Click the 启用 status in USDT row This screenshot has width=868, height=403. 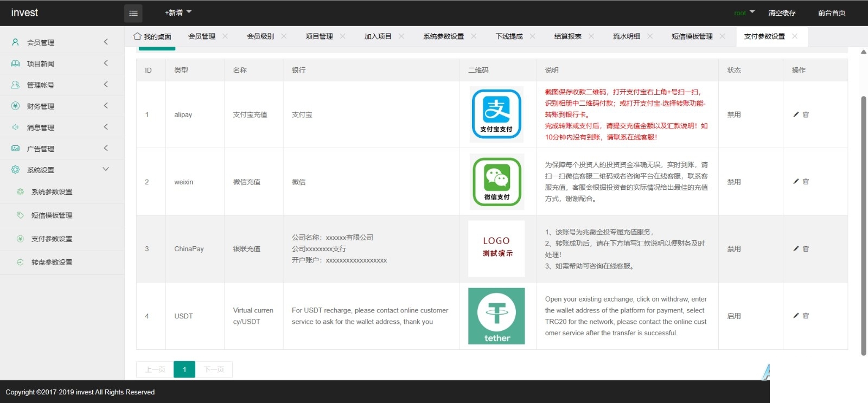(x=734, y=316)
